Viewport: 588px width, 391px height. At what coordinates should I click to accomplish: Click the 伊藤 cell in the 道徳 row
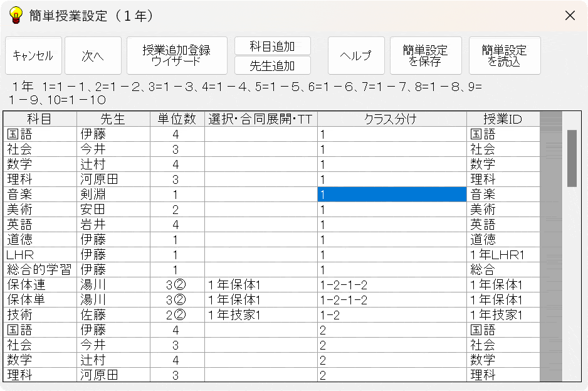(x=113, y=240)
